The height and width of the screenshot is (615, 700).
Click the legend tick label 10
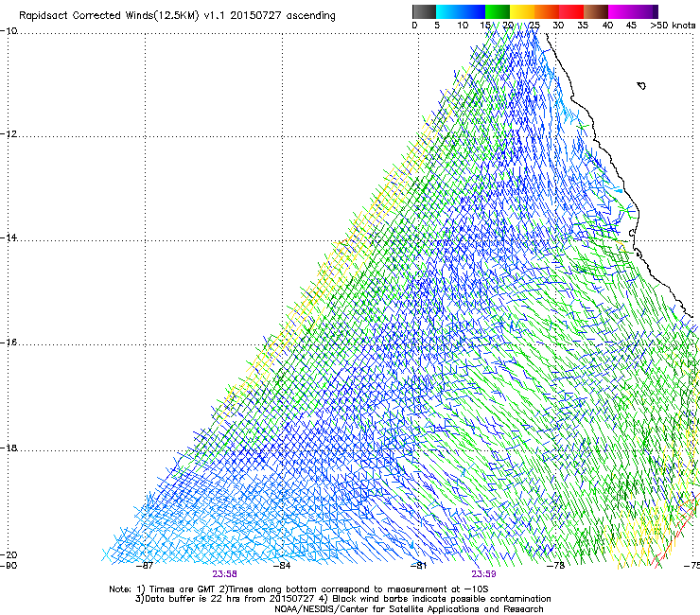pyautogui.click(x=463, y=25)
